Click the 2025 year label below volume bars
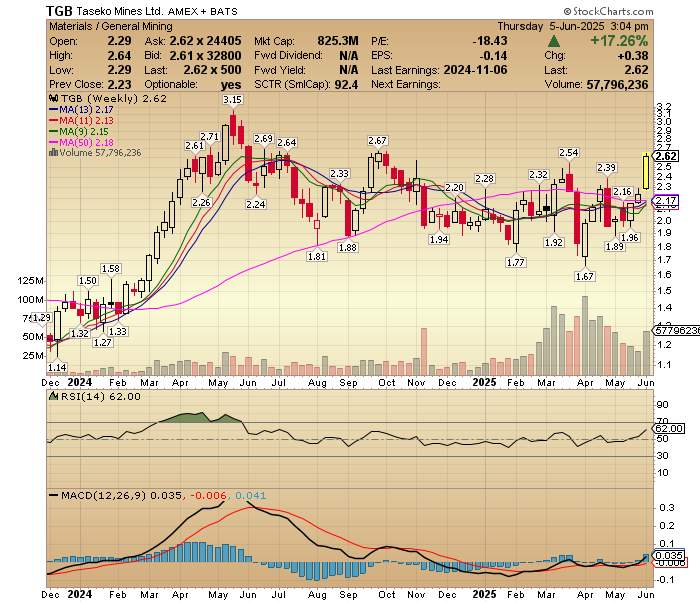Image resolution: width=700 pixels, height=603 pixels. [484, 383]
